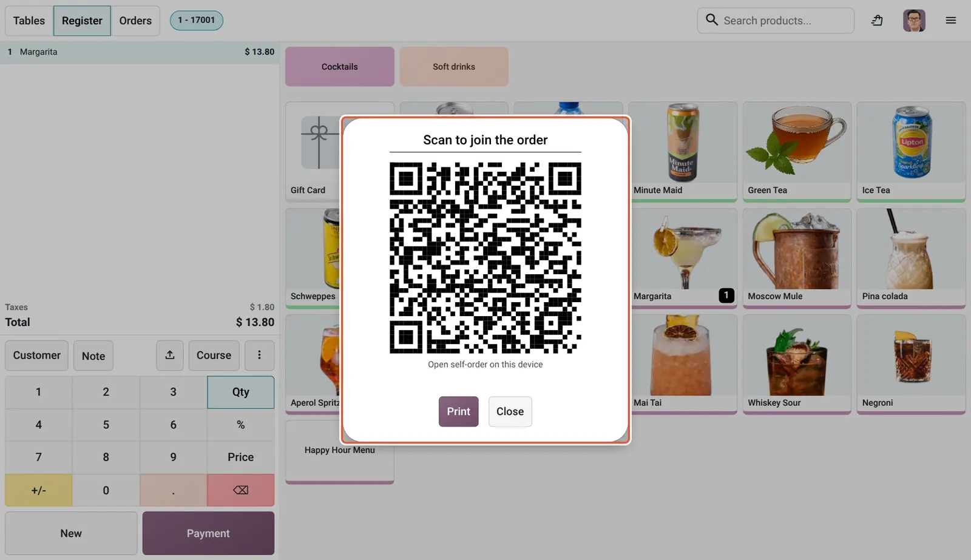Open the cashier avatar profile

pos(914,21)
